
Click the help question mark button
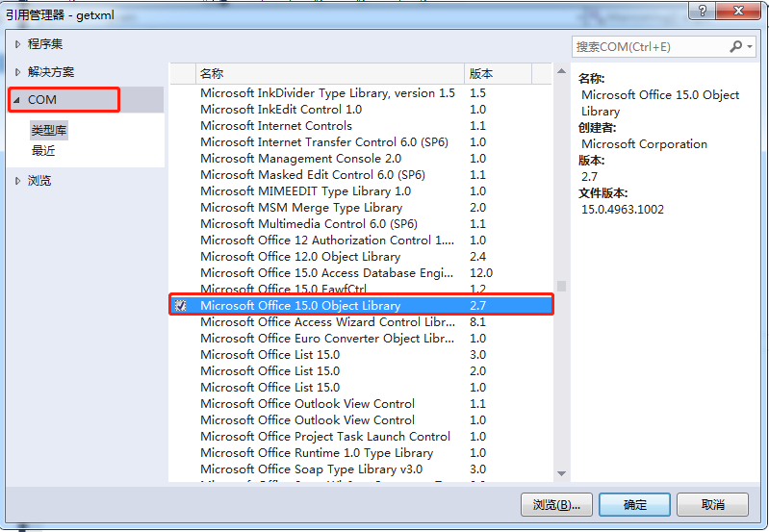[703, 11]
